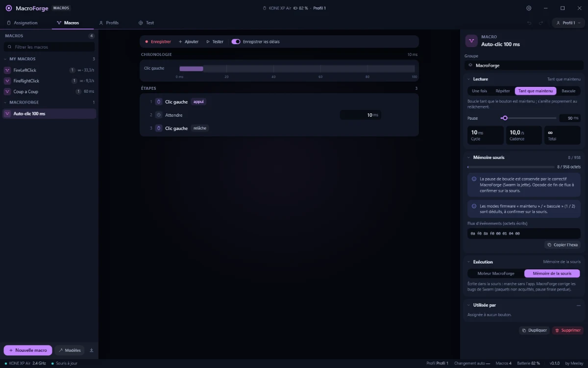
Task: Click the undo arrow icon
Action: [x=529, y=23]
